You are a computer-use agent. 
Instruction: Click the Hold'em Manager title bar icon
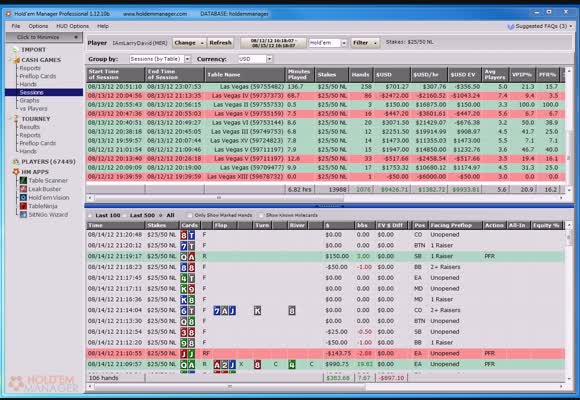[8, 14]
